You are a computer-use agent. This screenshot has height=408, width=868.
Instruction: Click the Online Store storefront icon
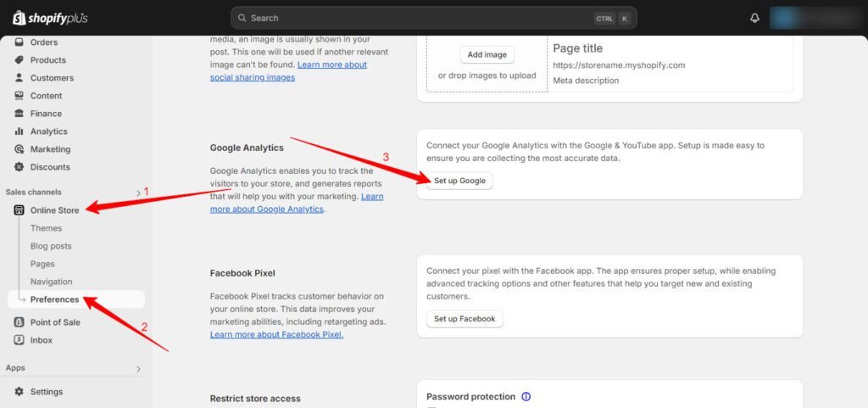point(19,210)
